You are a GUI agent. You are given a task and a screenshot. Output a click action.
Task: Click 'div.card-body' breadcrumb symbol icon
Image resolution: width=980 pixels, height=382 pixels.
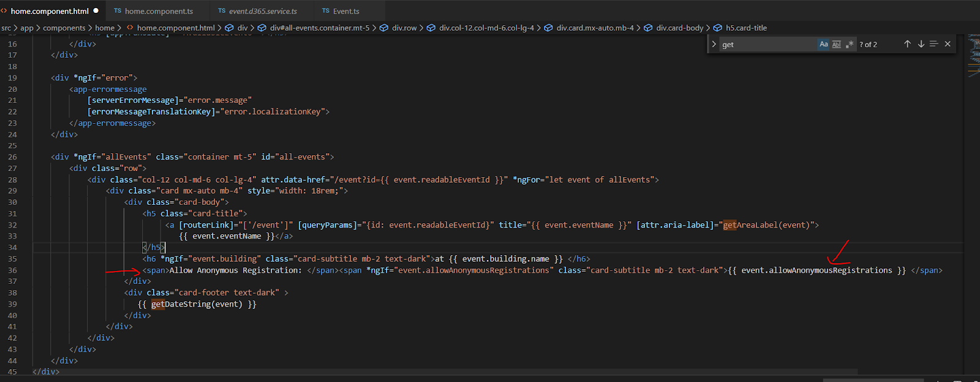coord(648,28)
